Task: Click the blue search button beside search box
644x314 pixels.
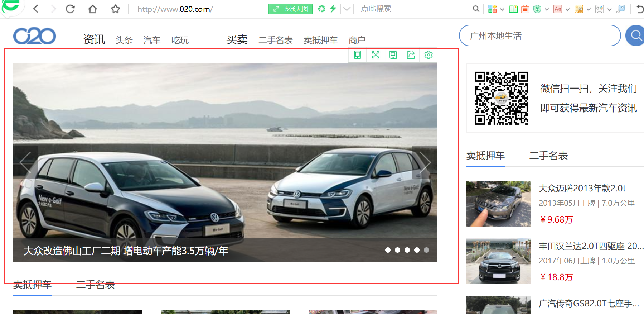Action: [635, 35]
